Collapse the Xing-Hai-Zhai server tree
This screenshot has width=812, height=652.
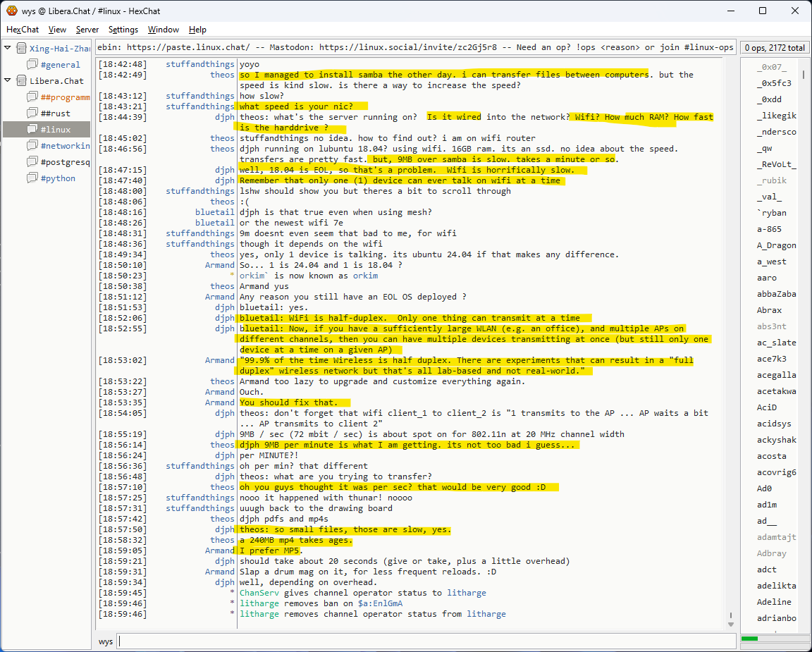[8, 49]
